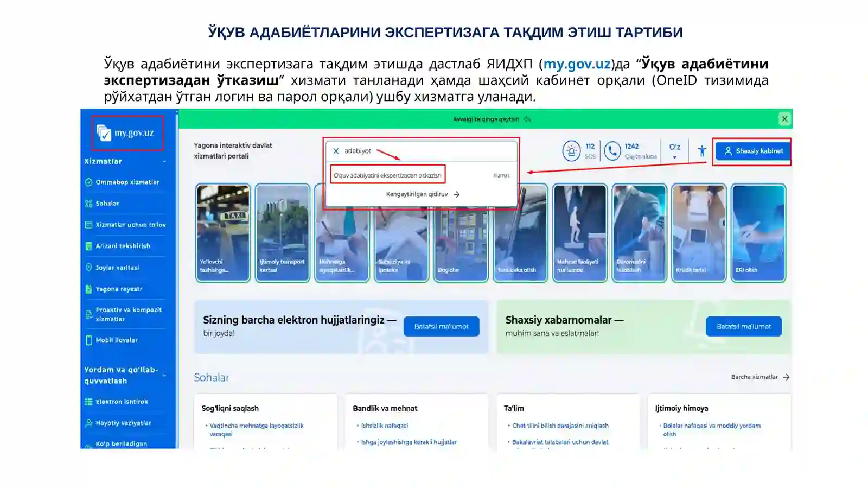Screen dimensions: 868x488
Task: Click the arrow next to Kengaytirilgan qidiruv
Action: click(456, 194)
